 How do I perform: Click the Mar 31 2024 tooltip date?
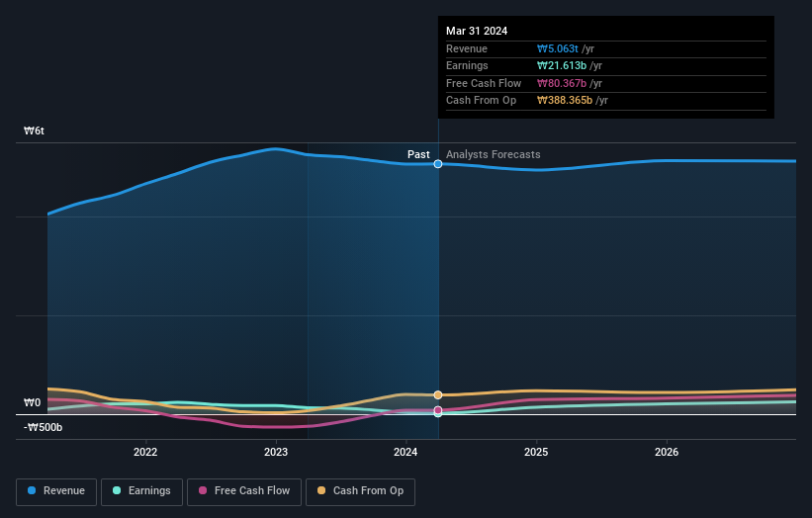pos(477,31)
